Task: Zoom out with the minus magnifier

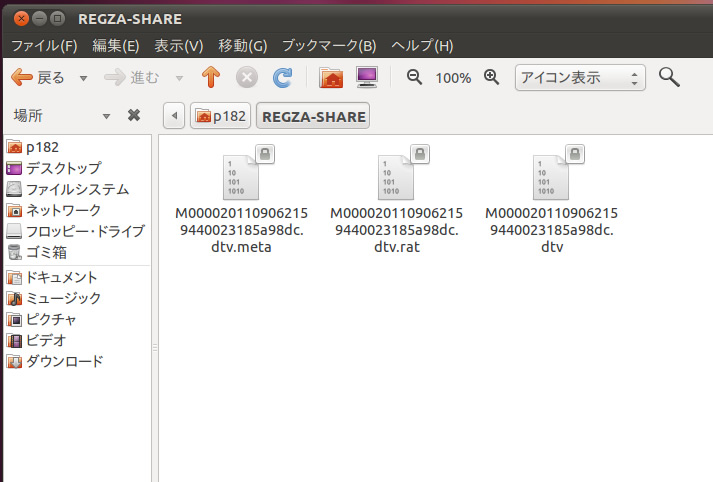Action: (x=414, y=77)
